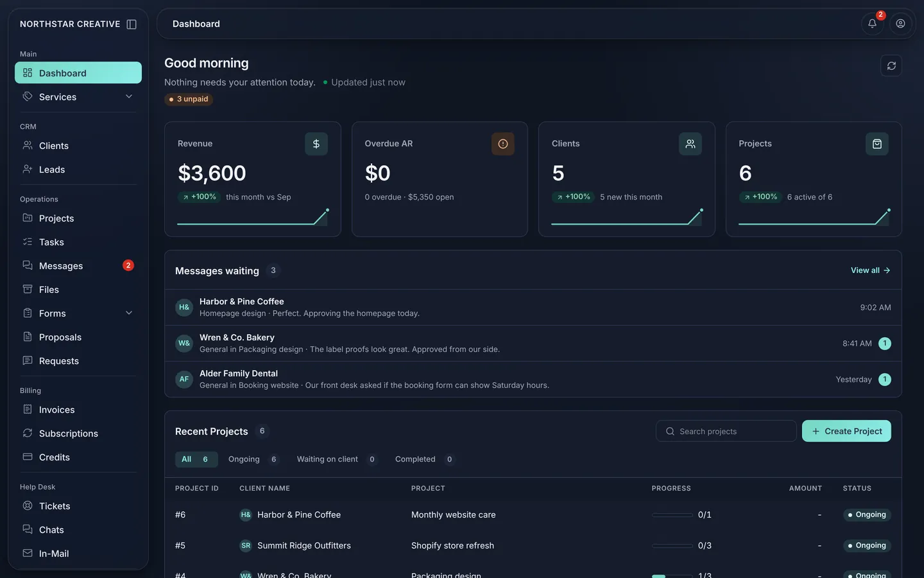Click the alert icon on Overdue AR card
The width and height of the screenshot is (924, 578).
pyautogui.click(x=503, y=144)
